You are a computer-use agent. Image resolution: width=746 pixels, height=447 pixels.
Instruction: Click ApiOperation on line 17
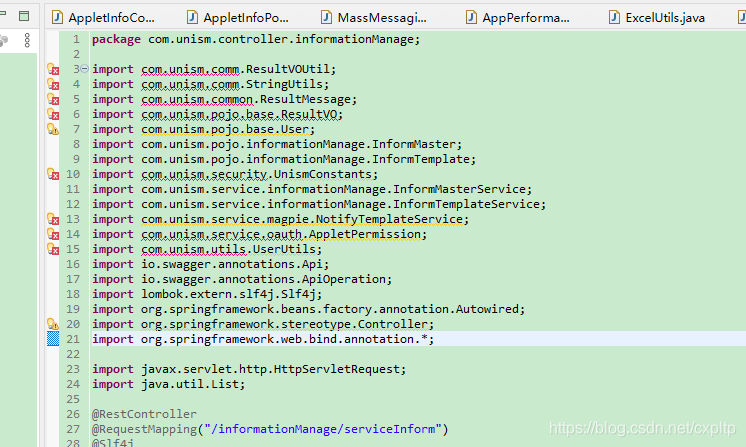coord(344,279)
